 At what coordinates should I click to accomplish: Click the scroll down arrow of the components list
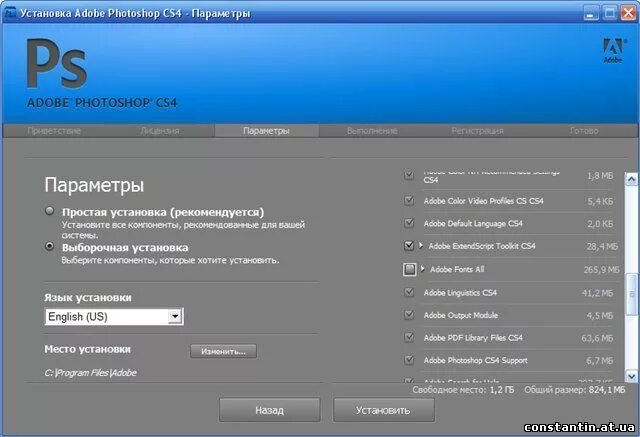click(x=631, y=376)
